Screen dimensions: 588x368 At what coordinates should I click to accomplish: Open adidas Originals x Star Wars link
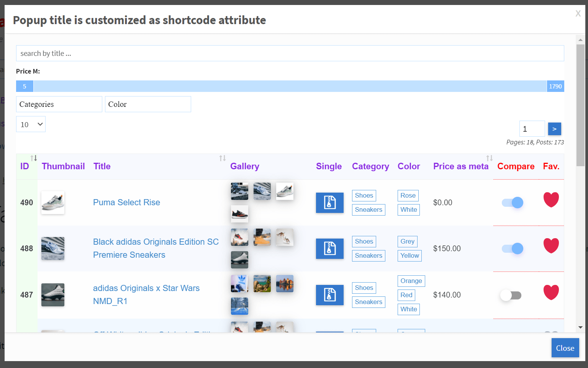(x=146, y=295)
